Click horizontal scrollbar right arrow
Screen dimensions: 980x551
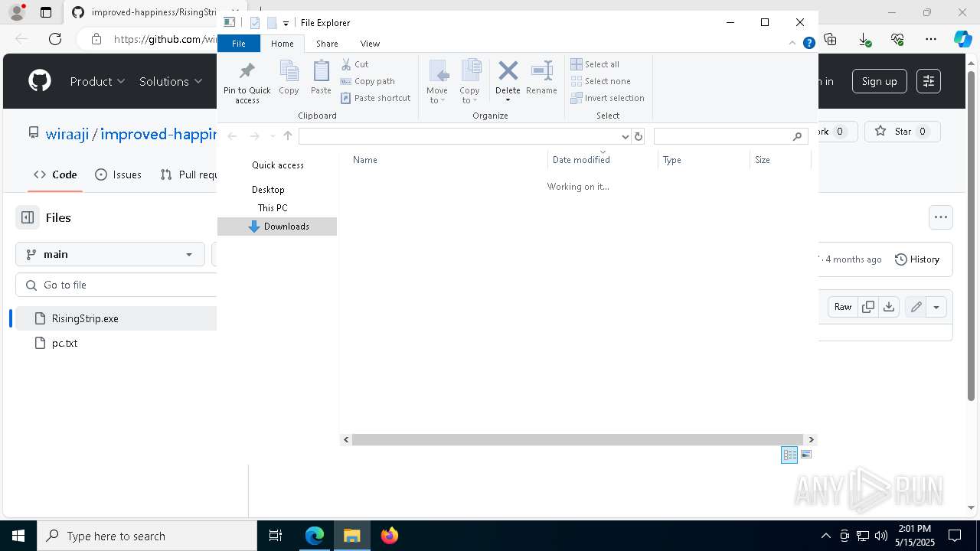click(x=812, y=439)
